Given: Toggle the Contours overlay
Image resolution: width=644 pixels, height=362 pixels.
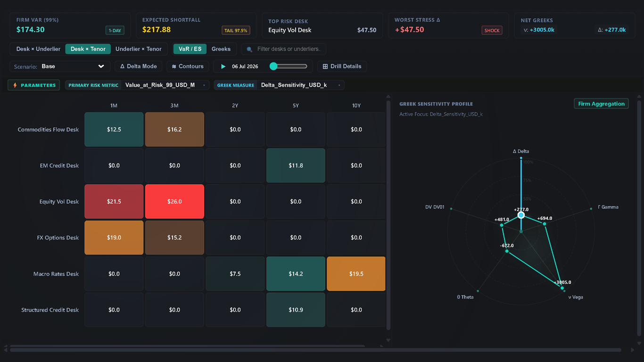Looking at the screenshot, I should coord(188,66).
